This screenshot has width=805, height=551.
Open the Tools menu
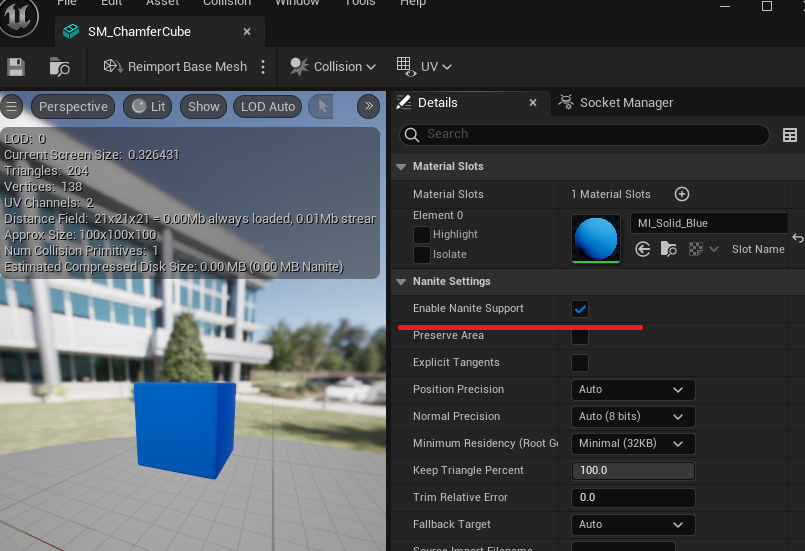click(360, 3)
